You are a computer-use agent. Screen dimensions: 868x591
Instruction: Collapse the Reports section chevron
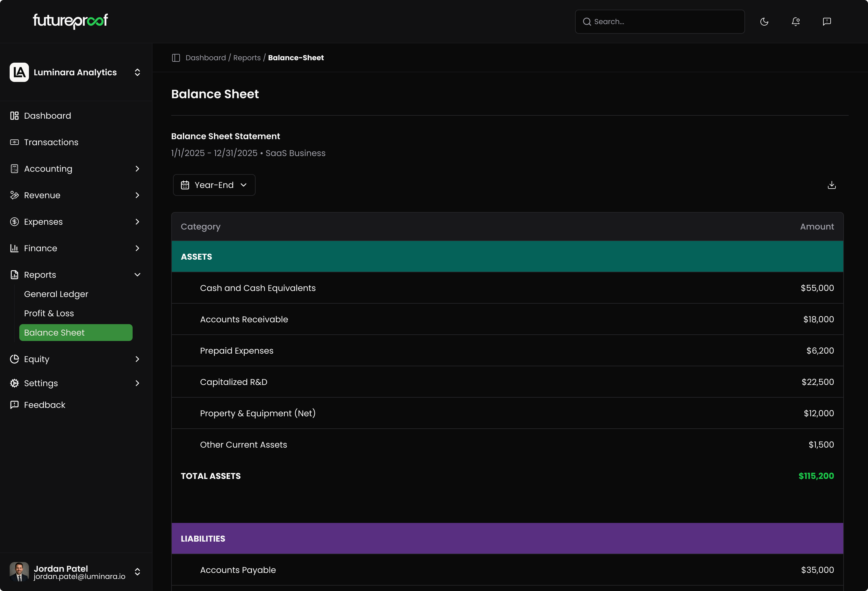(x=137, y=275)
